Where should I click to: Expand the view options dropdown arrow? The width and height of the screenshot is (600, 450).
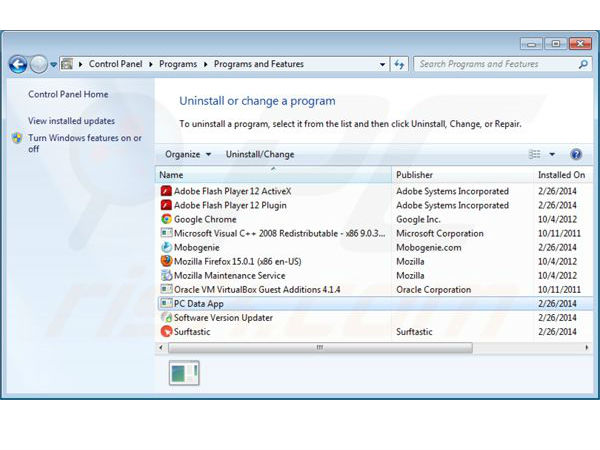pyautogui.click(x=551, y=155)
